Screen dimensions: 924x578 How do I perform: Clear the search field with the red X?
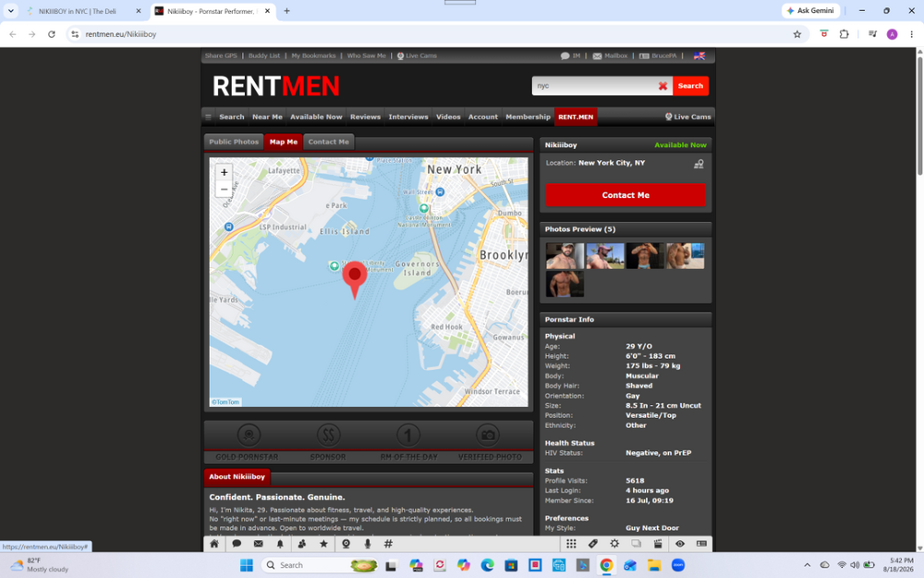[x=663, y=86]
